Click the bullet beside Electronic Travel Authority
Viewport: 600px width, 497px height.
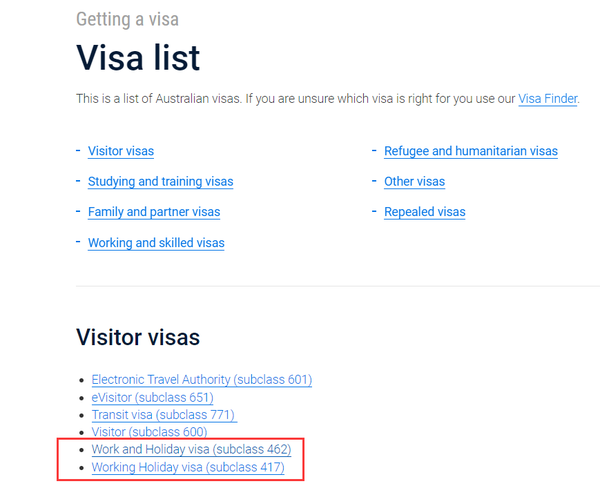82,381
